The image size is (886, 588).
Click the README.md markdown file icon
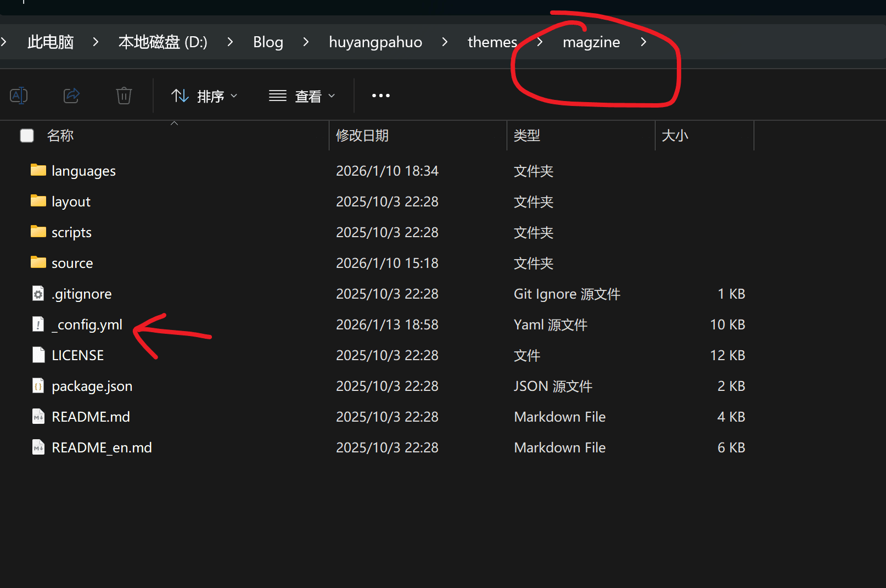click(x=38, y=417)
